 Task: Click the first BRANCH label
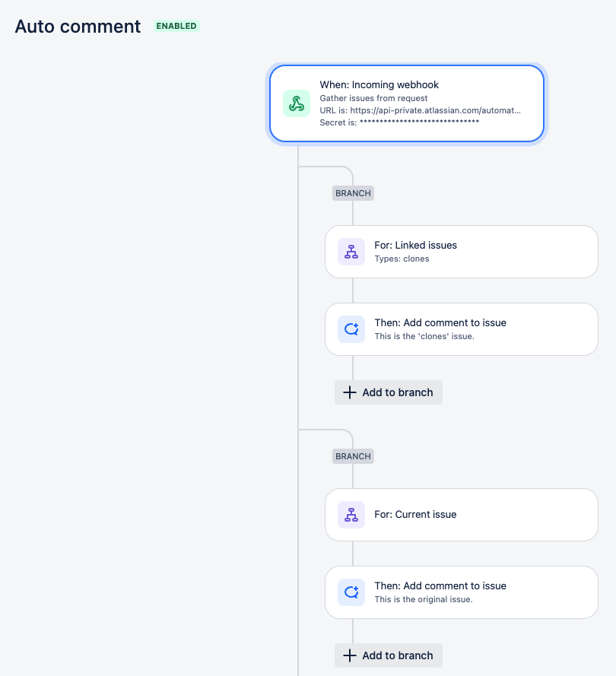coord(353,193)
